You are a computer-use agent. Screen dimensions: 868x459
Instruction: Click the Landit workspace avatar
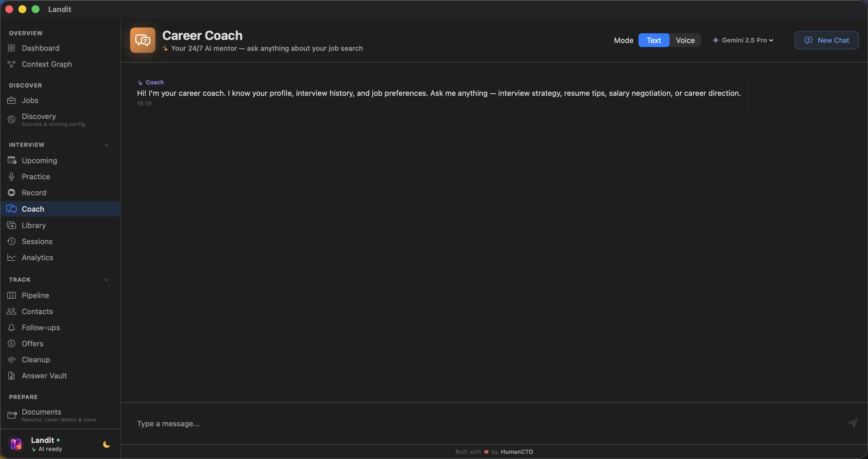[16, 444]
